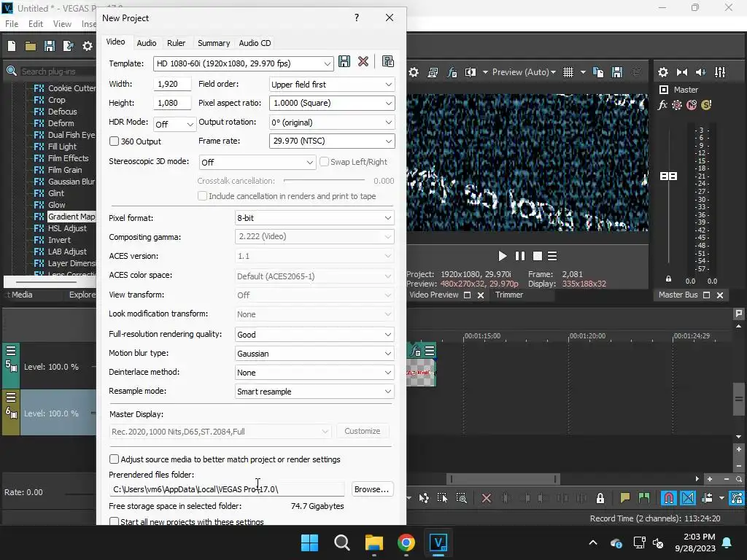Switch to the Ruler tab
747x560 pixels.
click(x=176, y=43)
